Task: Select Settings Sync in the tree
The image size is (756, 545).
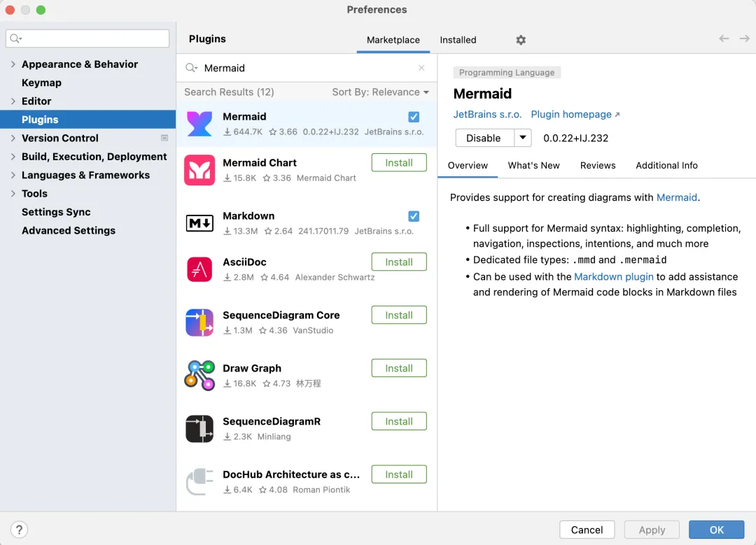Action: [56, 212]
